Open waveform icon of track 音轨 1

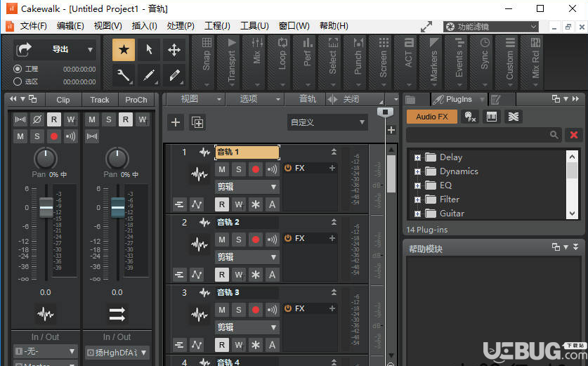click(x=199, y=174)
